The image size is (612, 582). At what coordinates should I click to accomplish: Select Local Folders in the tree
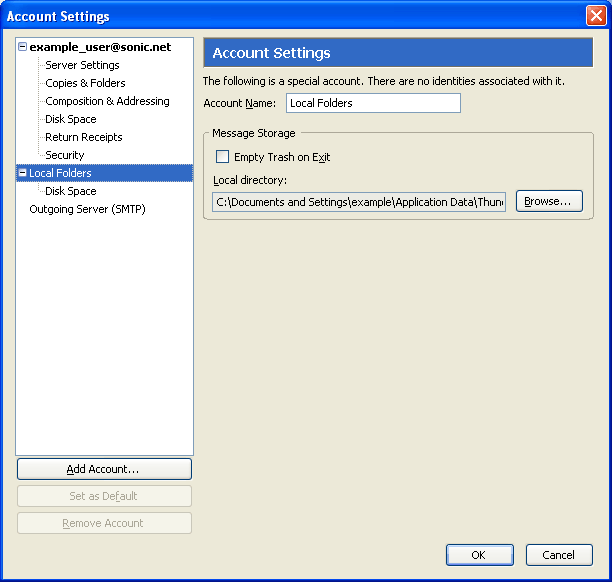pyautogui.click(x=105, y=173)
